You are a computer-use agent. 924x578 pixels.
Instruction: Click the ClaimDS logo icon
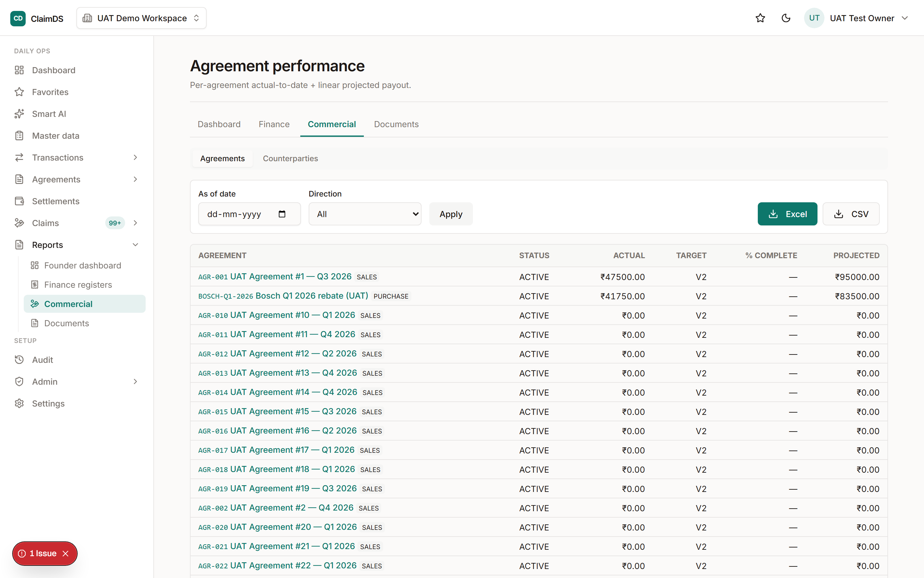[18, 18]
